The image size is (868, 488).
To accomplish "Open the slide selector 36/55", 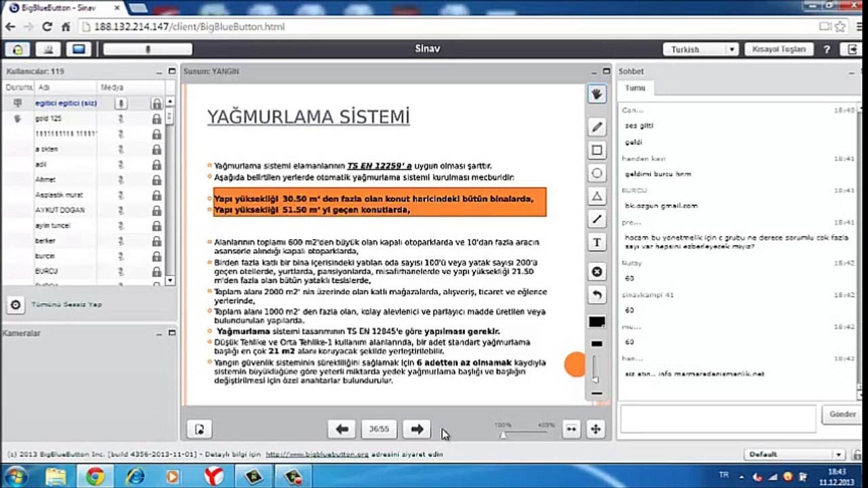I will click(379, 429).
